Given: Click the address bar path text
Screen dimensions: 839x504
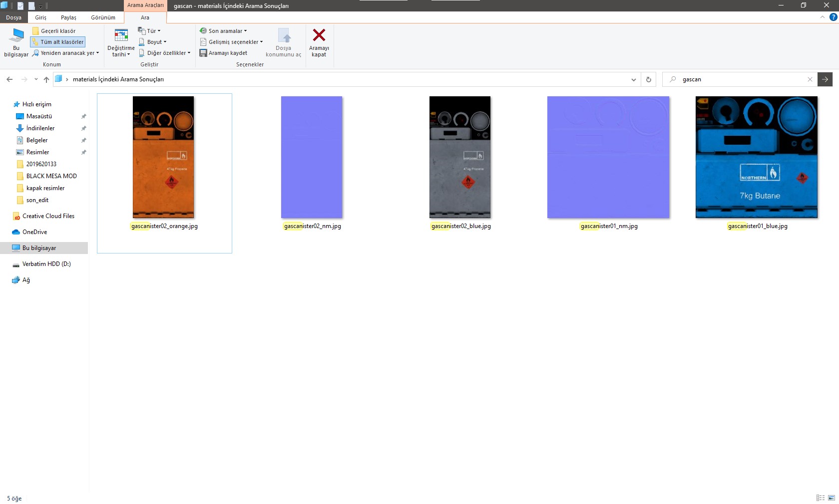Looking at the screenshot, I should 118,79.
